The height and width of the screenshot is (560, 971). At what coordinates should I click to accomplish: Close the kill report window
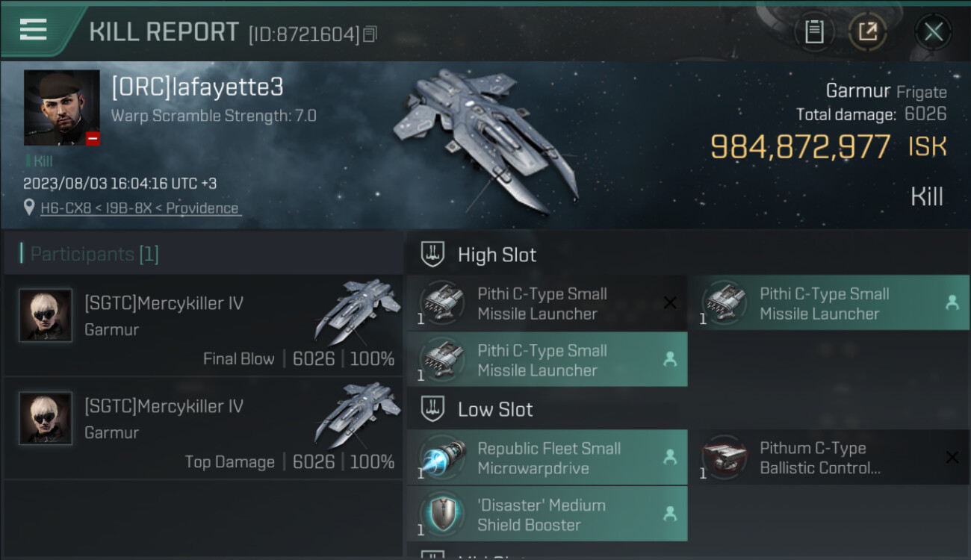tap(933, 31)
